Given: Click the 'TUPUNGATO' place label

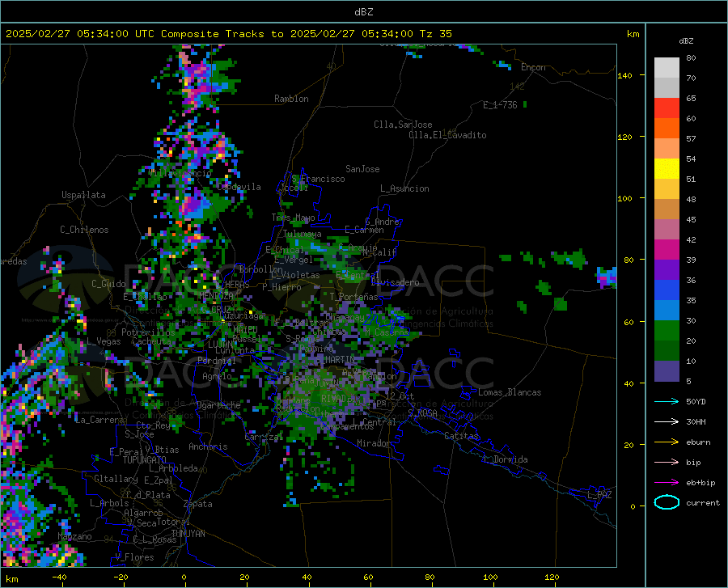Looking at the screenshot, I should pyautogui.click(x=145, y=460).
